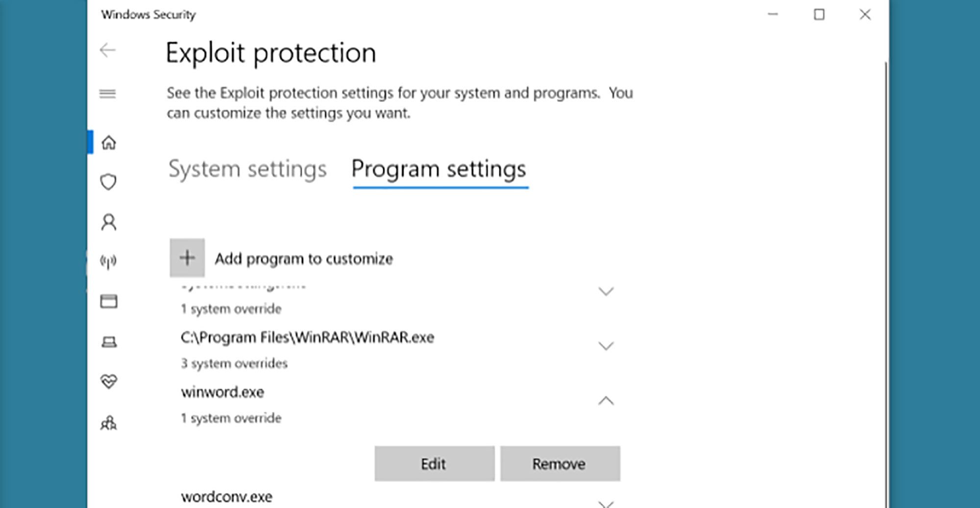This screenshot has height=508, width=980.
Task: Open App & browser control icon
Action: [x=109, y=301]
